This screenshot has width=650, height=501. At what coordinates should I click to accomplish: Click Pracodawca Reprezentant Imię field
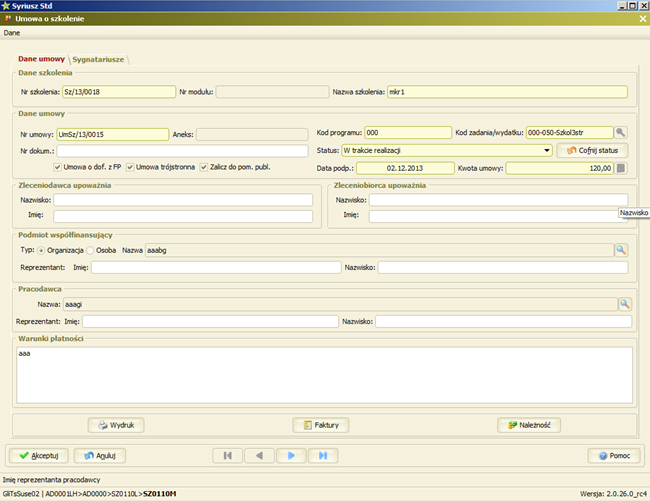[210, 321]
